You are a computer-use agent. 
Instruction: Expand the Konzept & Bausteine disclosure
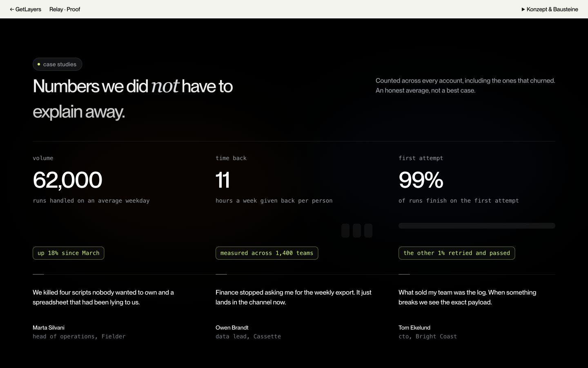[x=550, y=9]
